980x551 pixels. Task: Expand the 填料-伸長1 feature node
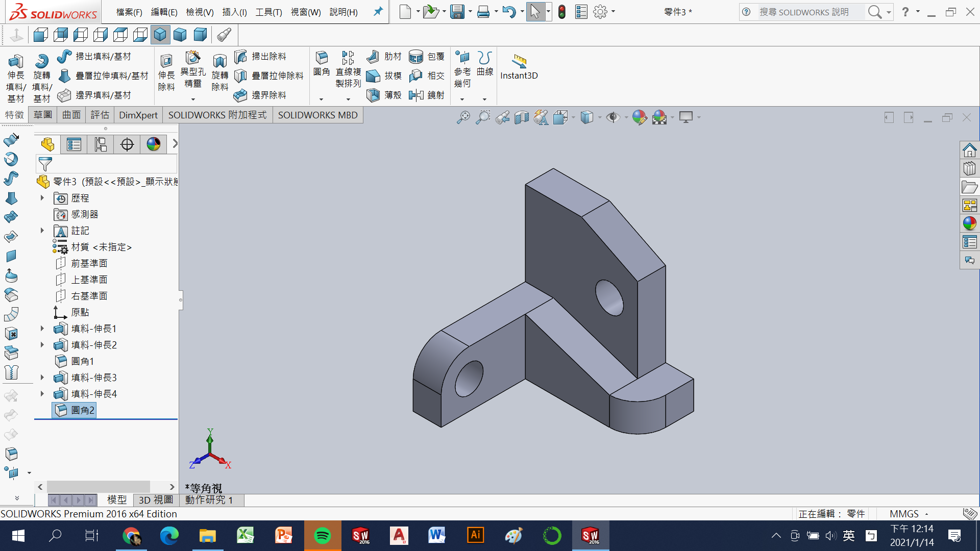42,329
